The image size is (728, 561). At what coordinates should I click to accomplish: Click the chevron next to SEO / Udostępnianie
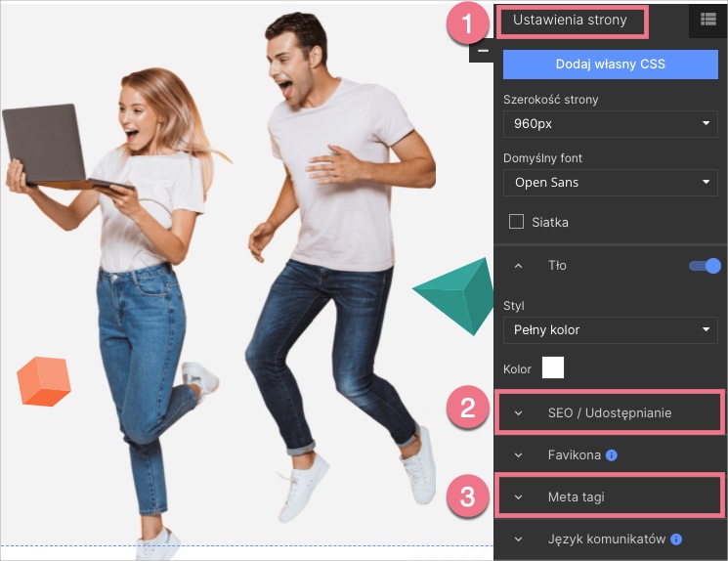click(519, 413)
